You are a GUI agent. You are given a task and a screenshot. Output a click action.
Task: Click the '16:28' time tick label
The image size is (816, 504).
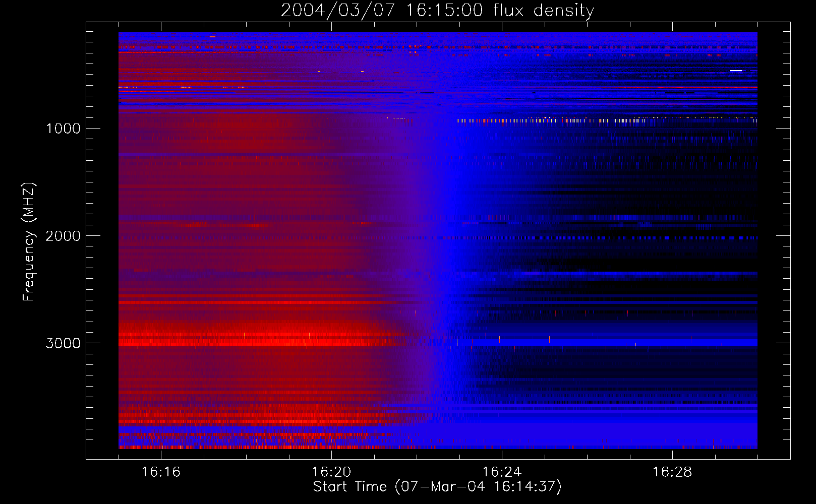click(672, 472)
